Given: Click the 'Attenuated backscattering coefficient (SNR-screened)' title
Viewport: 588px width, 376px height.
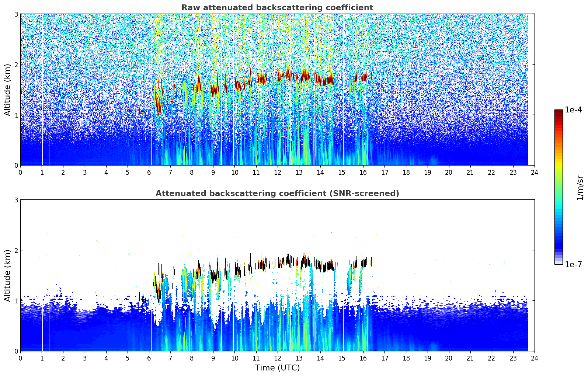Looking at the screenshot, I should (x=277, y=194).
